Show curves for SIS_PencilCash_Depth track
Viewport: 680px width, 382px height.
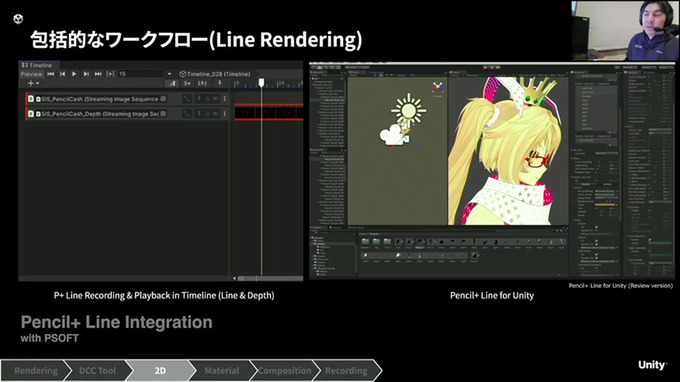[x=186, y=114]
